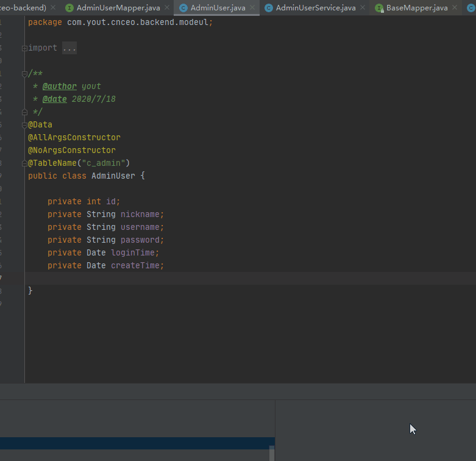Click the scrollbar thumb in the bottom panel
The height and width of the screenshot is (461, 476).
[x=272, y=454]
